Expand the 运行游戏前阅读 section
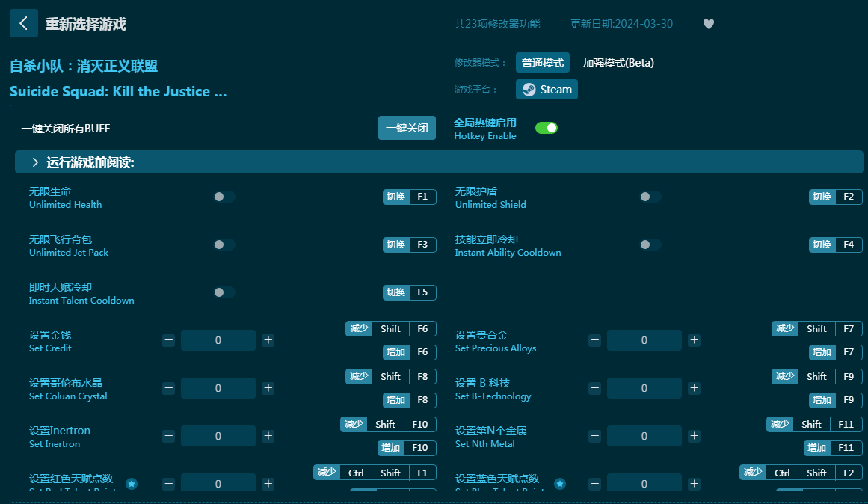The height and width of the screenshot is (504, 868). [439, 162]
